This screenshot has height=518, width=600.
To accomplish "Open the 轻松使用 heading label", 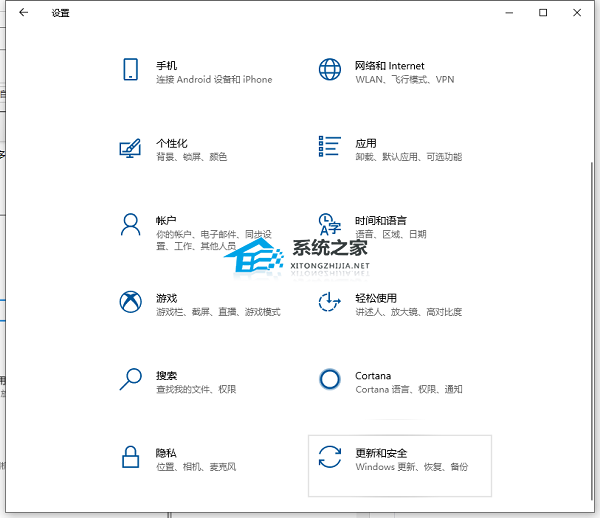I will pyautogui.click(x=376, y=298).
